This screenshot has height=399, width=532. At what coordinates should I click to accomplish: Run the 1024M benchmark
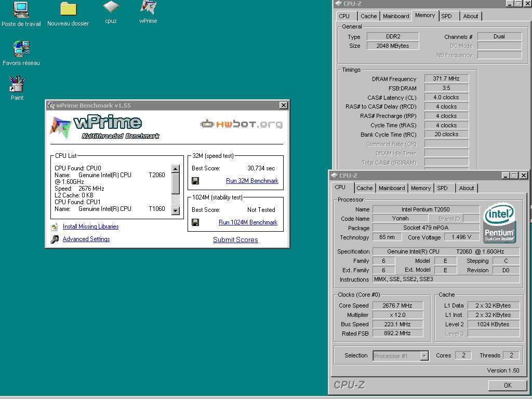248,222
